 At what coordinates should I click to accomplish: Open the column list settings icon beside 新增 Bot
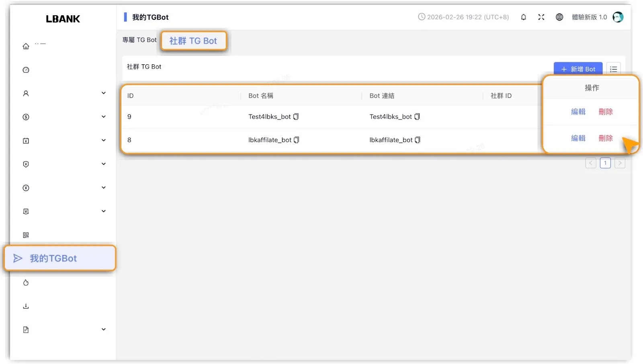pyautogui.click(x=613, y=69)
